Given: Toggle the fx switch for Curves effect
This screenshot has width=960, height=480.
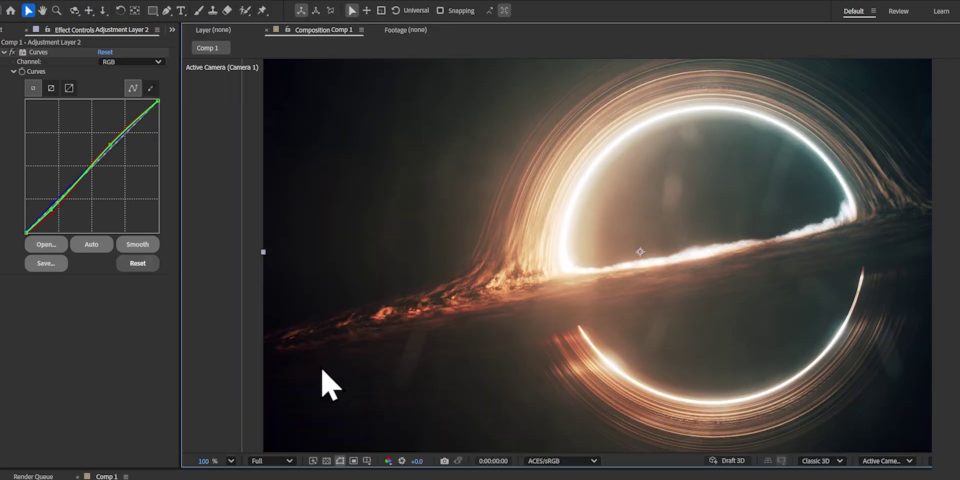Looking at the screenshot, I should pyautogui.click(x=12, y=52).
